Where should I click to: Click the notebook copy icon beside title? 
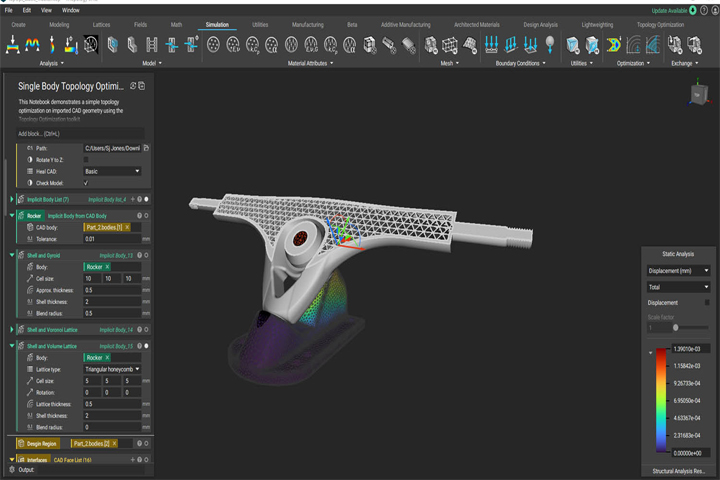point(142,86)
